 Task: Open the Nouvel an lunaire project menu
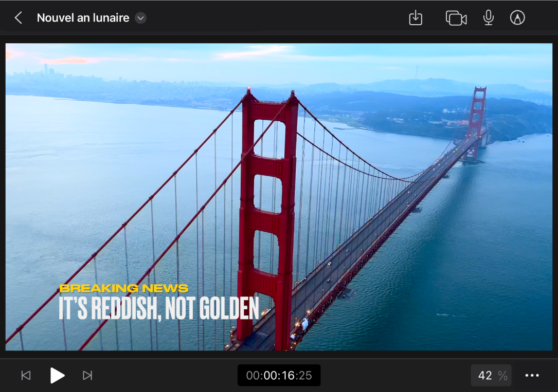(140, 18)
